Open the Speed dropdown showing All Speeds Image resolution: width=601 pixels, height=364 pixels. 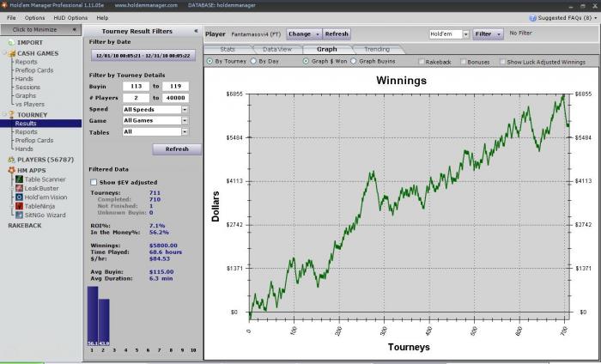[x=155, y=110]
